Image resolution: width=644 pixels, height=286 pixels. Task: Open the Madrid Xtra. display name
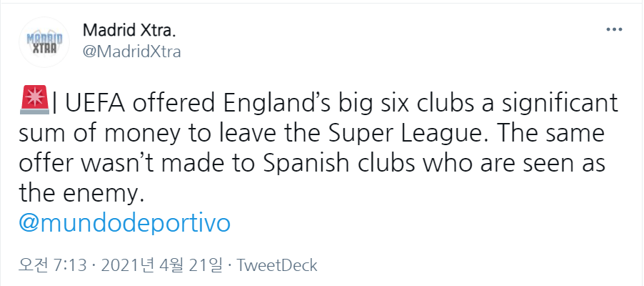pyautogui.click(x=129, y=30)
